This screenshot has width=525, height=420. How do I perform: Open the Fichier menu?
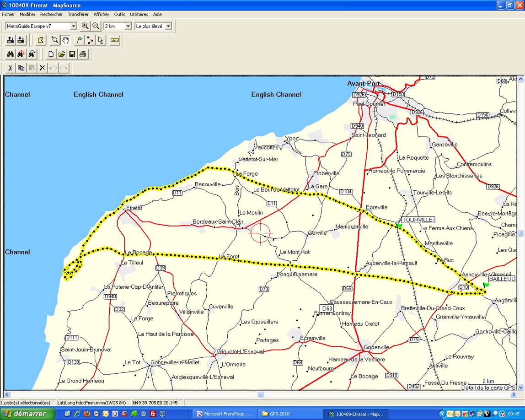8,14
